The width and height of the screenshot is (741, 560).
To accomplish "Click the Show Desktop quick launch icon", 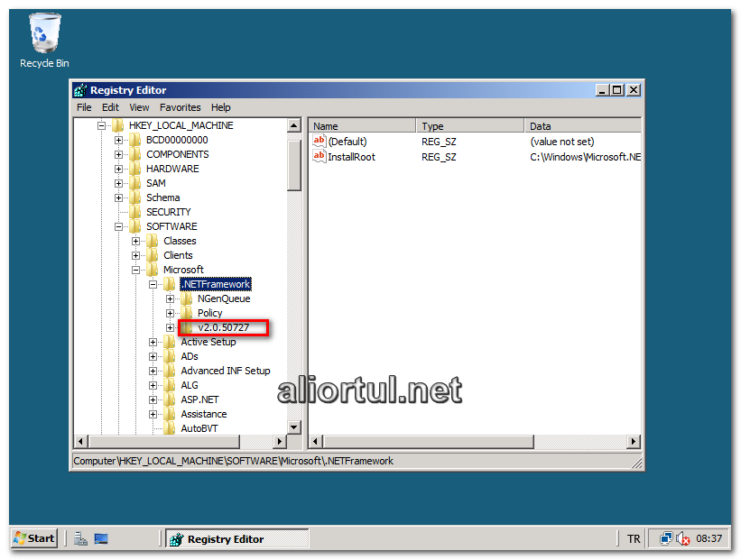I will tap(101, 538).
